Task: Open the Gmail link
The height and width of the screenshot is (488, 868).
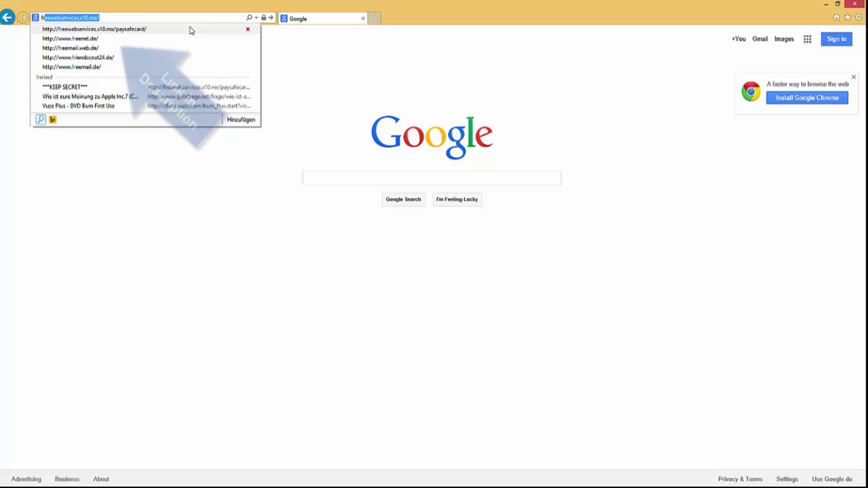Action: pyautogui.click(x=759, y=39)
